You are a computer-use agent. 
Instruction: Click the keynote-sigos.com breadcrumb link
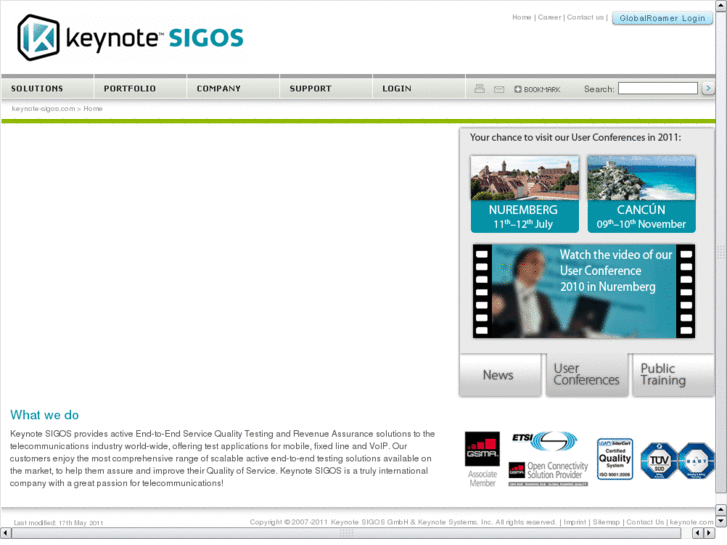coord(43,109)
